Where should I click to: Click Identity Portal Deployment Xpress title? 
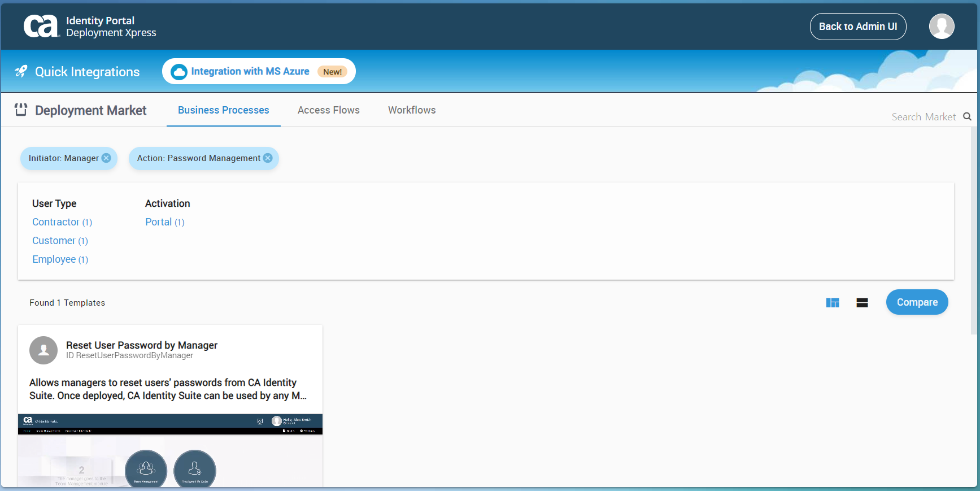point(111,27)
